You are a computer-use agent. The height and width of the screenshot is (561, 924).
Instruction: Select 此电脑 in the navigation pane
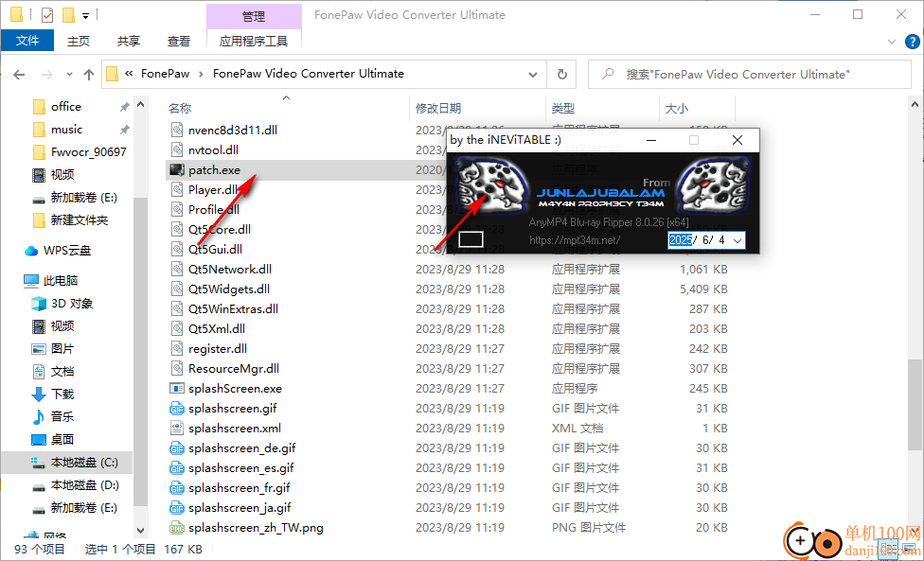(60, 281)
